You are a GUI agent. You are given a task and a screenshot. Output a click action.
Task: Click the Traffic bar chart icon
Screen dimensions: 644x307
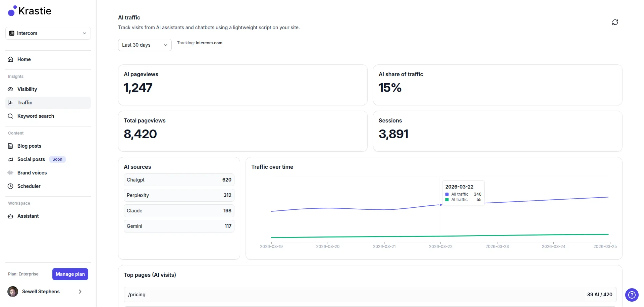11,103
